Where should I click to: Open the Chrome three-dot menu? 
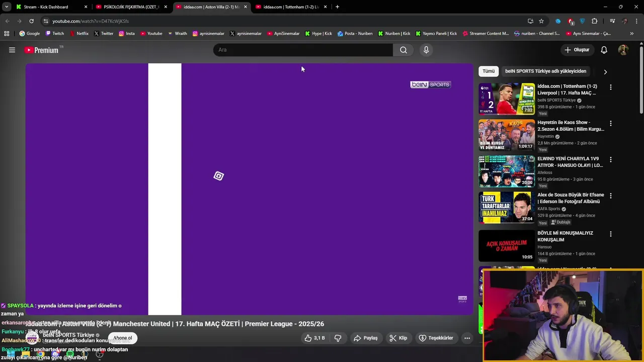pyautogui.click(x=636, y=21)
